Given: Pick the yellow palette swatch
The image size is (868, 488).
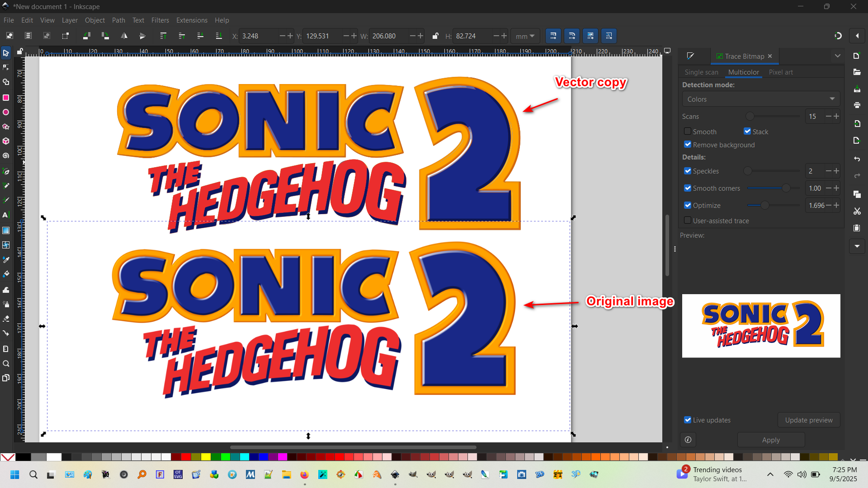Looking at the screenshot, I should 206,457.
